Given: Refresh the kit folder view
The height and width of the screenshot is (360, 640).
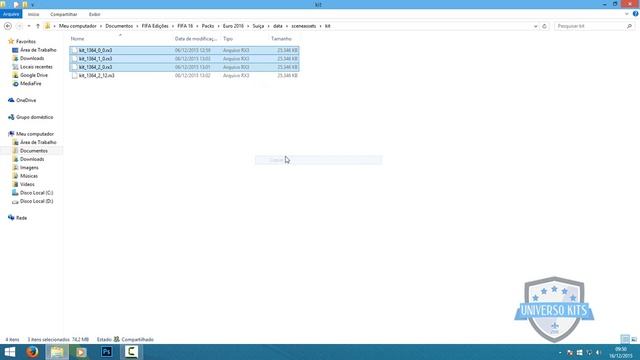Looking at the screenshot, I should point(544,26).
